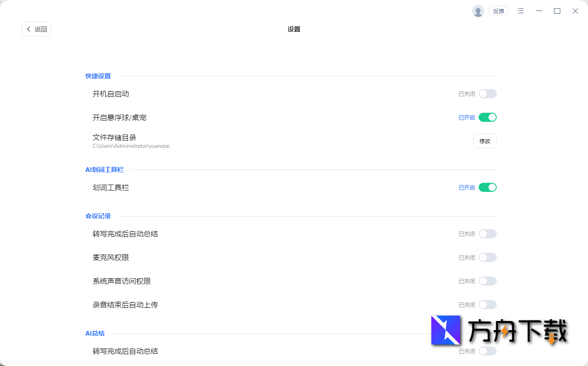This screenshot has height=366, width=588.
Task: Enable the 开机自启动 toggle
Action: coord(487,94)
